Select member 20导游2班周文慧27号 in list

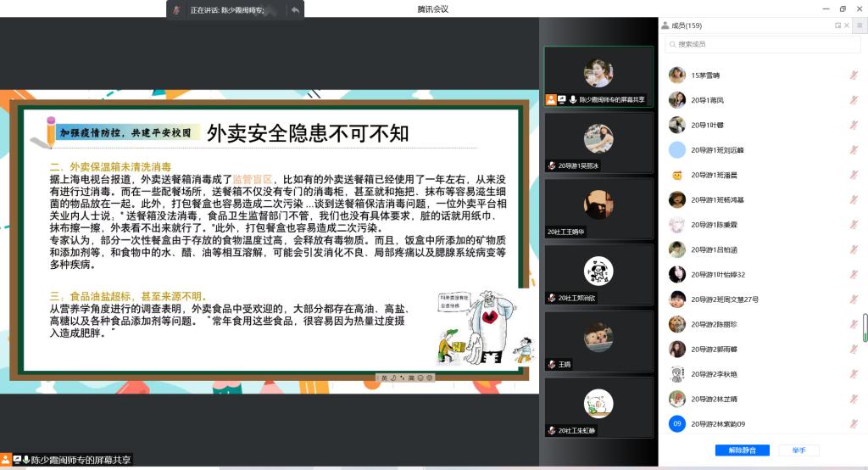(725, 299)
